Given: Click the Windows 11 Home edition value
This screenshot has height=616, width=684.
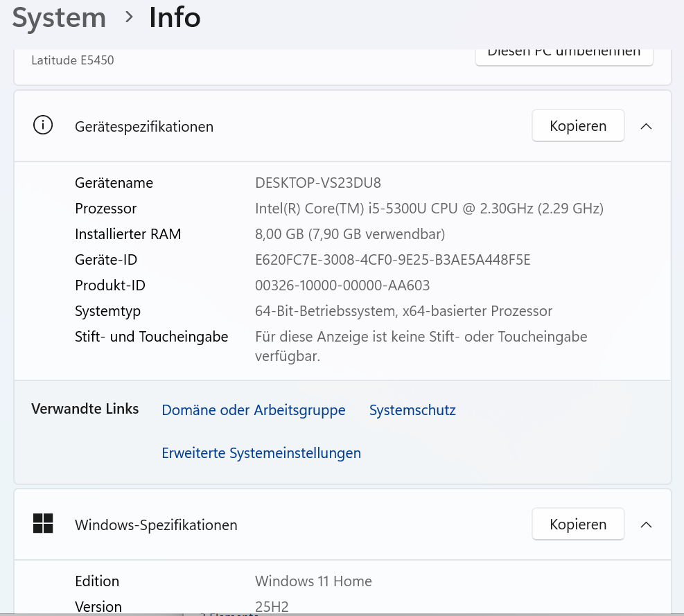Looking at the screenshot, I should (x=313, y=581).
